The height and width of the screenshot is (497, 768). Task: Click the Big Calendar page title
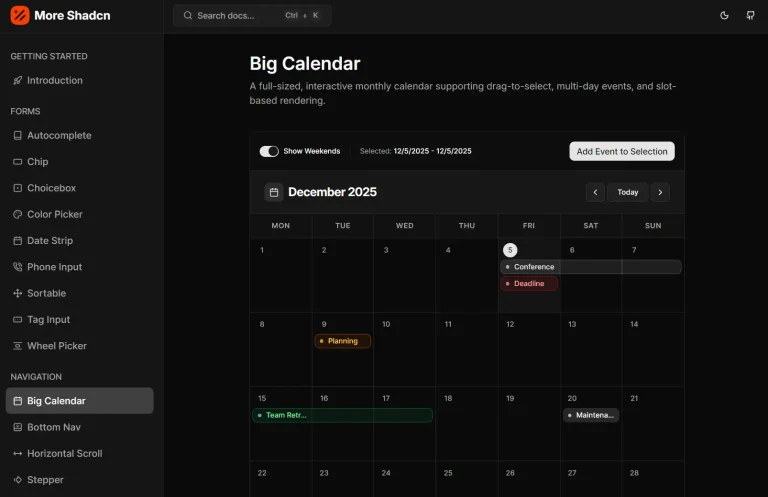[305, 64]
